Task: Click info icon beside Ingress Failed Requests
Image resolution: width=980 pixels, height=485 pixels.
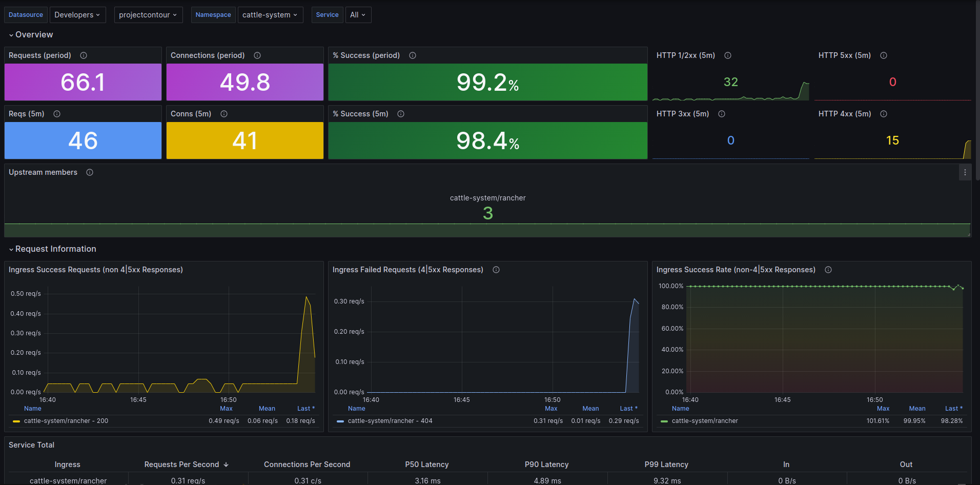Action: coord(496,270)
